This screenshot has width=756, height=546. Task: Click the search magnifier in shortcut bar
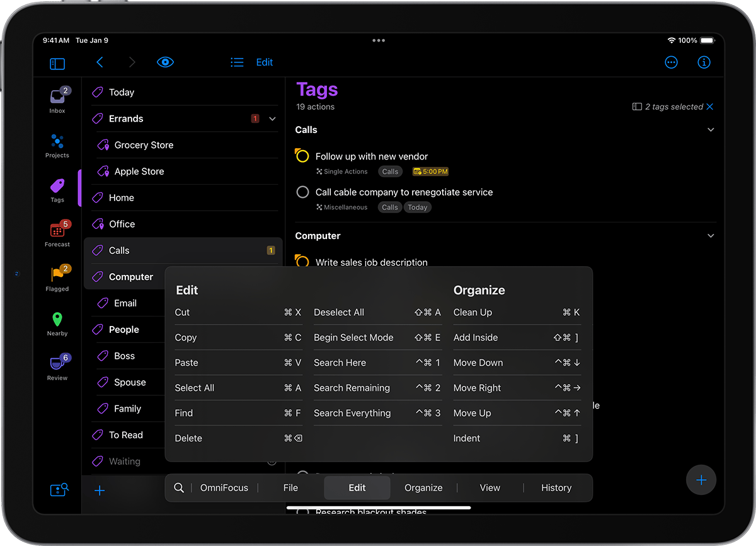(x=179, y=487)
